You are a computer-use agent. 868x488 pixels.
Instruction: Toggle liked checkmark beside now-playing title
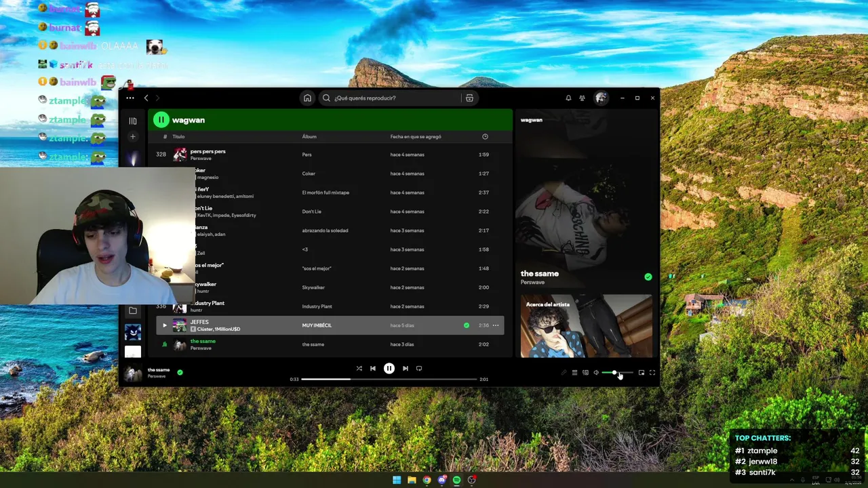pos(180,372)
